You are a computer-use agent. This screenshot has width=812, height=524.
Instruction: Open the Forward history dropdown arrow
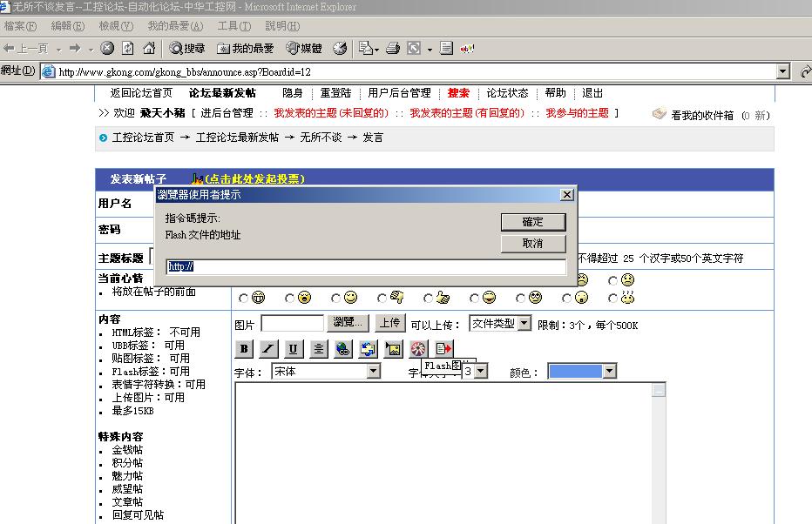point(91,50)
